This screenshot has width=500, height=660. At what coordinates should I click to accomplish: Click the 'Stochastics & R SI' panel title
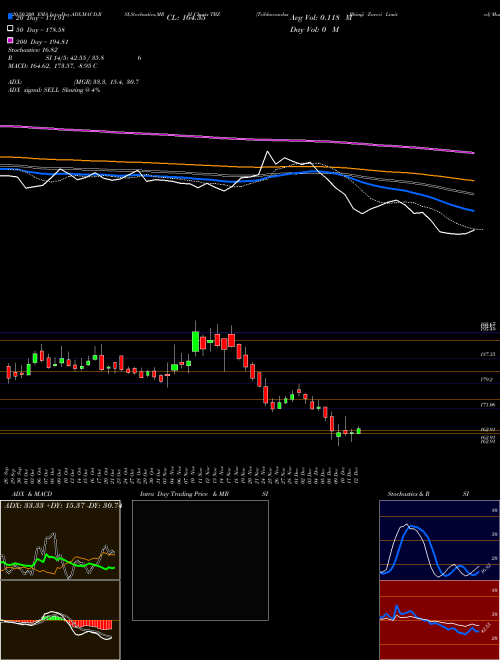click(428, 494)
